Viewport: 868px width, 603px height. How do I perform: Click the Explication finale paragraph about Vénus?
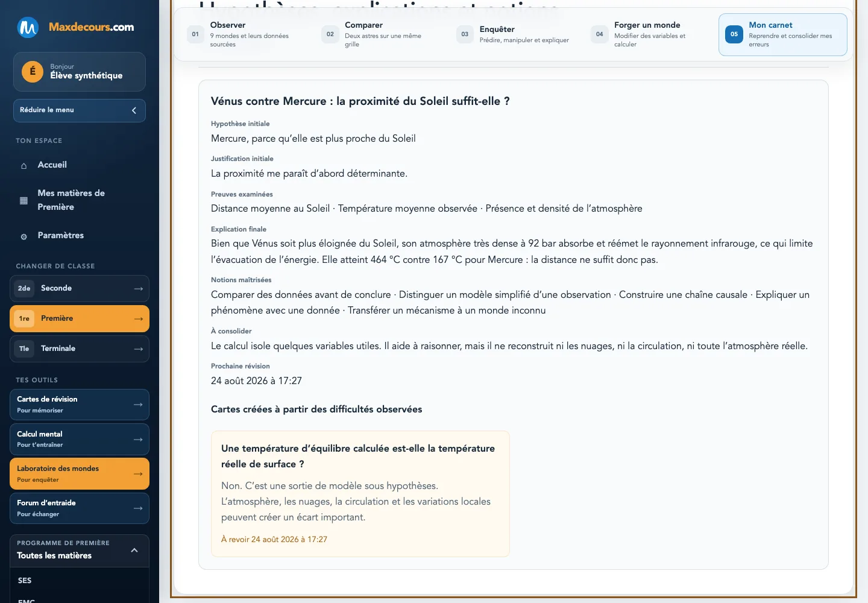[512, 251]
